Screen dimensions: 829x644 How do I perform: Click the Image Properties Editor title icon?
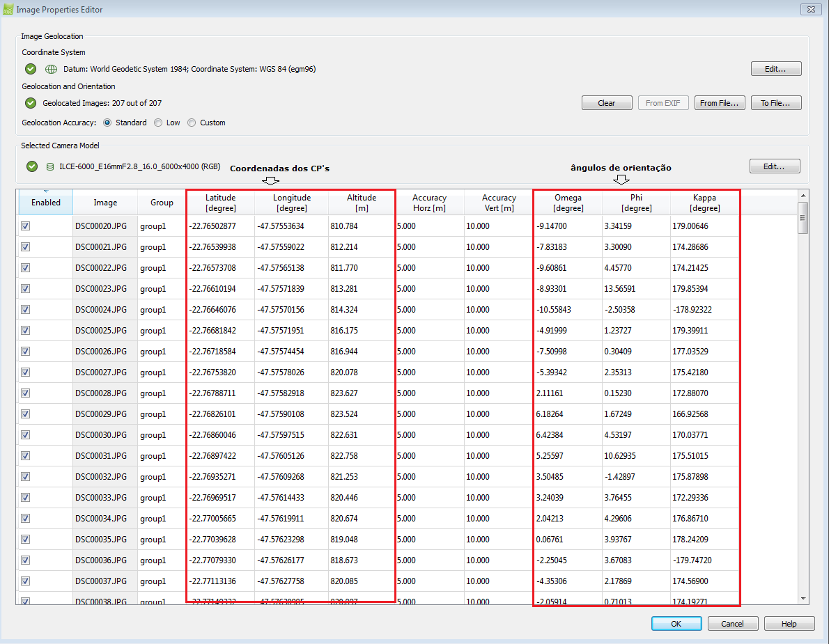click(x=8, y=9)
